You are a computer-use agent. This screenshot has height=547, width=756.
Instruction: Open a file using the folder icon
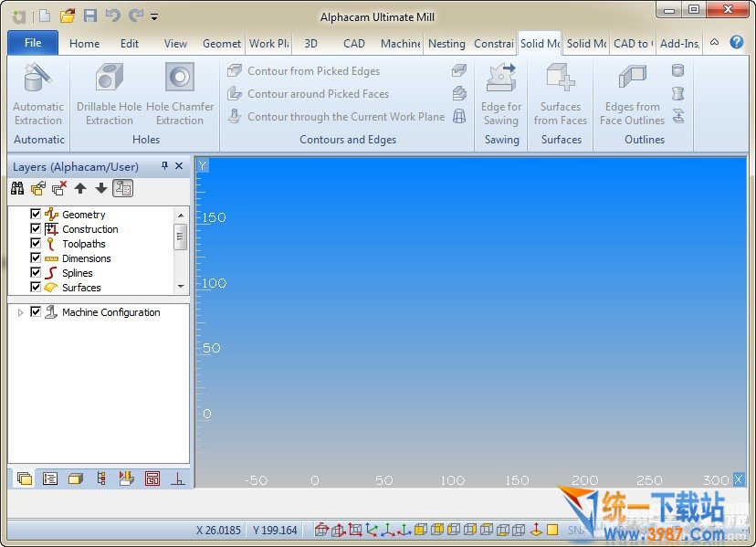(x=68, y=16)
